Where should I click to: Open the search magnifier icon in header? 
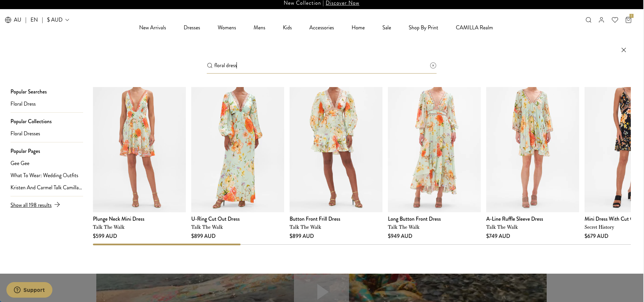pyautogui.click(x=588, y=20)
